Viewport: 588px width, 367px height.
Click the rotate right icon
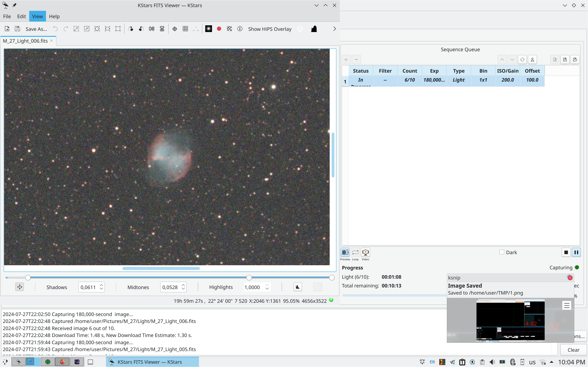coord(131,29)
